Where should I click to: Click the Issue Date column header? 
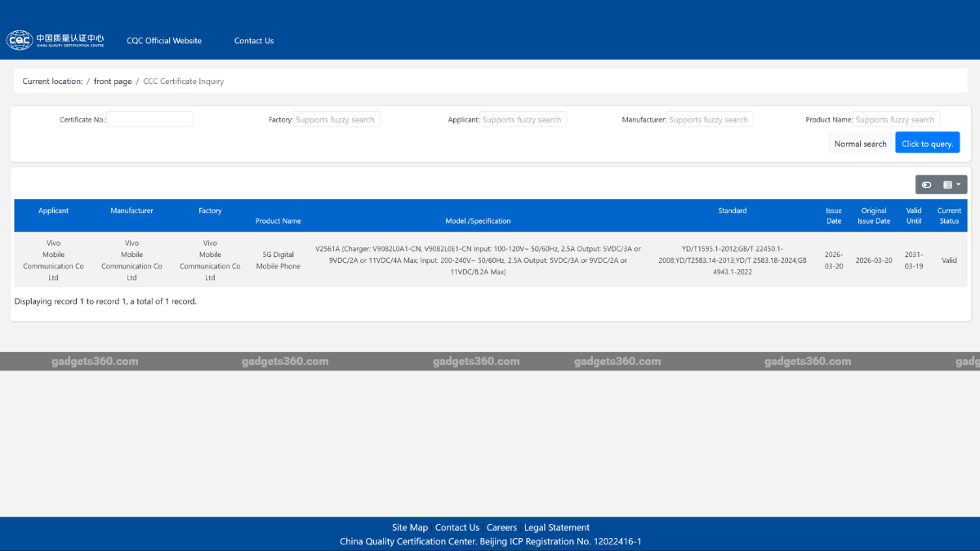pyautogui.click(x=833, y=216)
